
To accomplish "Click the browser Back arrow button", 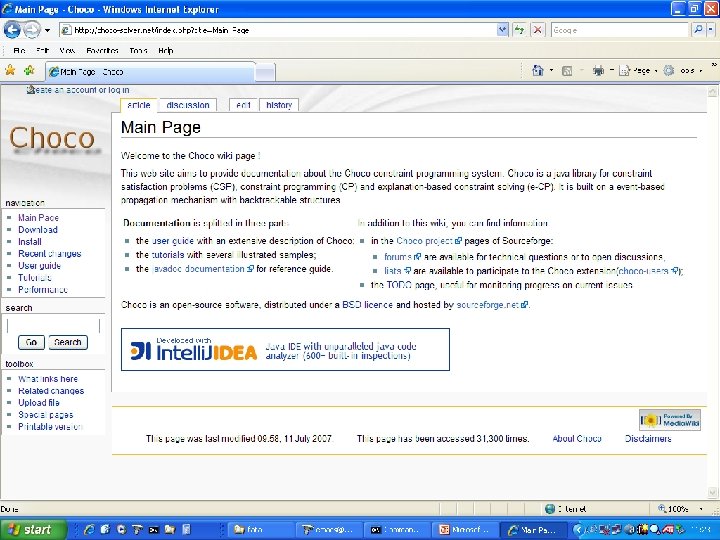I will (12, 30).
